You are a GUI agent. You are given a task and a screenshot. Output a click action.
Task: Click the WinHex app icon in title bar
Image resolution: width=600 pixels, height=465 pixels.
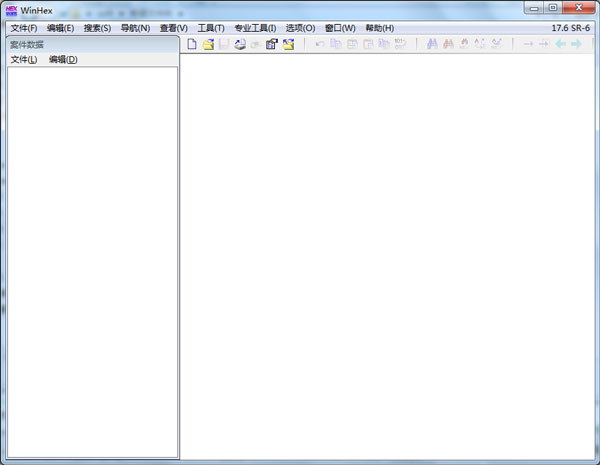(11, 9)
